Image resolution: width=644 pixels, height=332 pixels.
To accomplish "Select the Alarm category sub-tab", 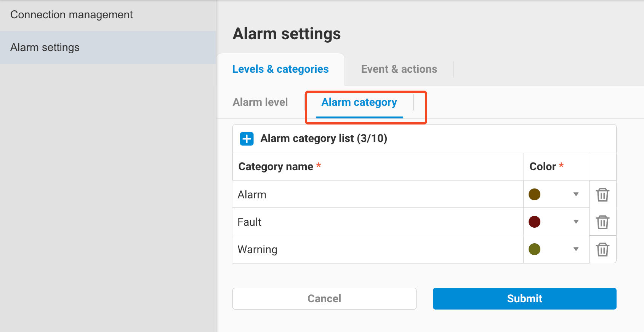I will pyautogui.click(x=359, y=102).
